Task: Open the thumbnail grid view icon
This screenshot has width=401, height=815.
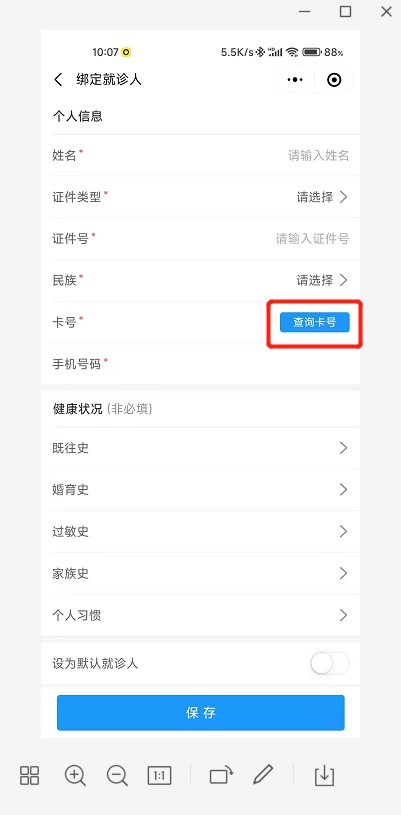Action: click(29, 775)
